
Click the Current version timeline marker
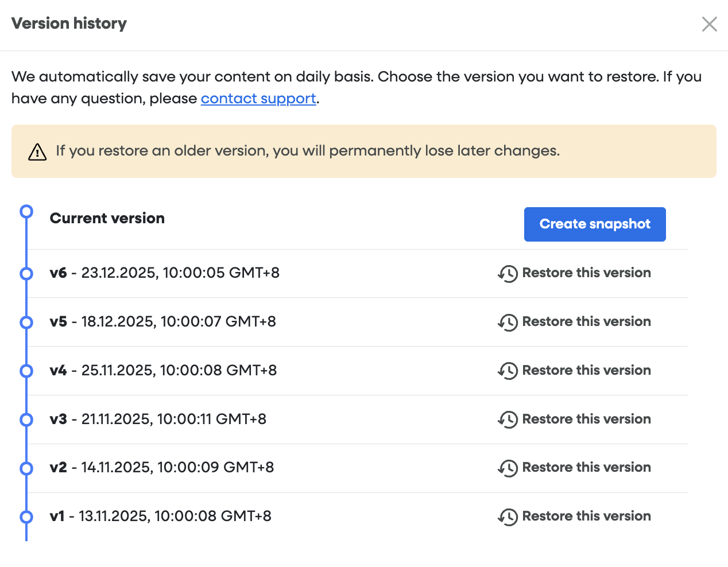[x=26, y=212]
